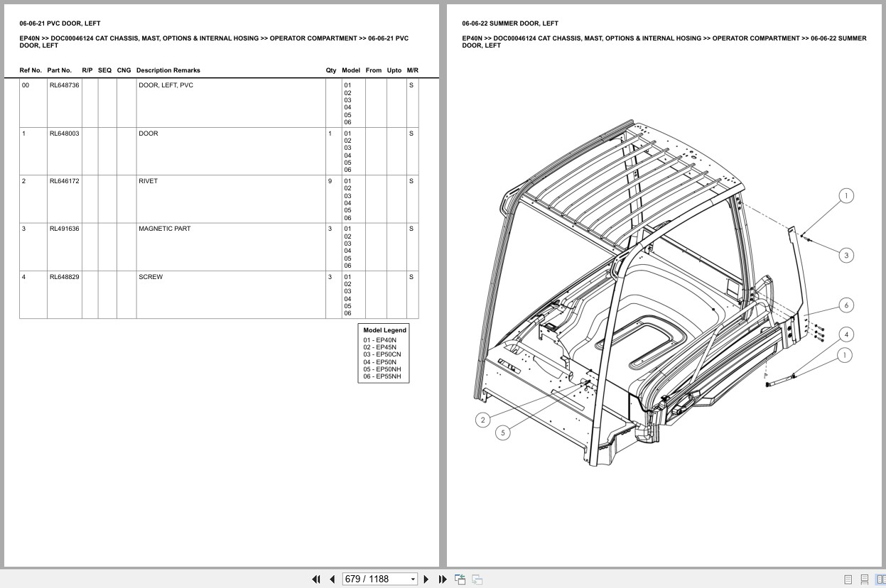The image size is (886, 588).
Task: Click the M/R column header
Action: point(413,70)
